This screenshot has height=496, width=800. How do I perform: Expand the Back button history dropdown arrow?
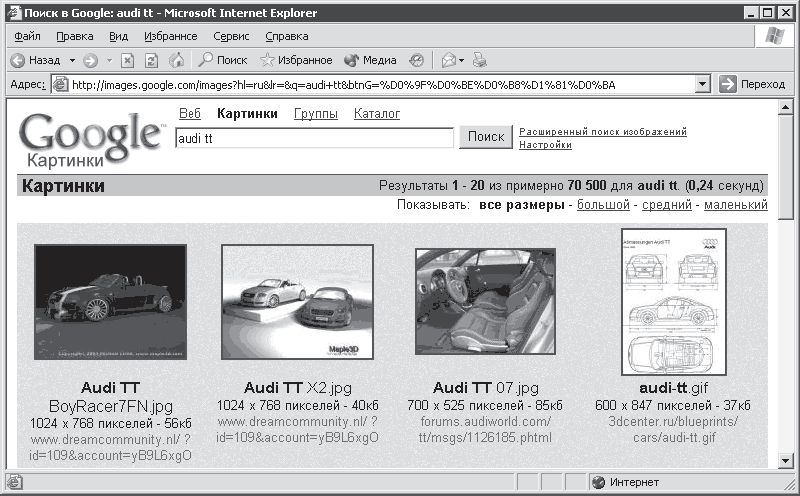(x=70, y=60)
